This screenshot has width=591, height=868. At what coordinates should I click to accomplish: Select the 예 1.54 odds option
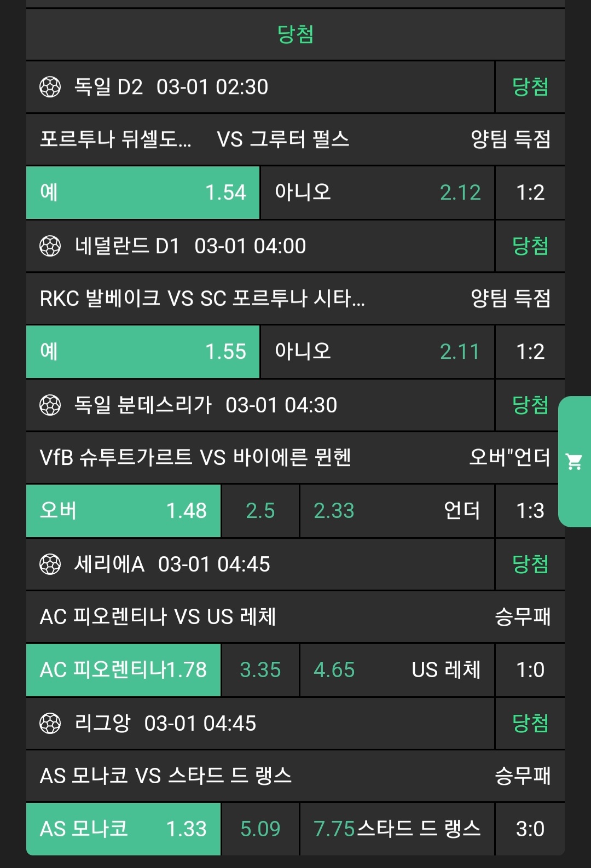(143, 193)
